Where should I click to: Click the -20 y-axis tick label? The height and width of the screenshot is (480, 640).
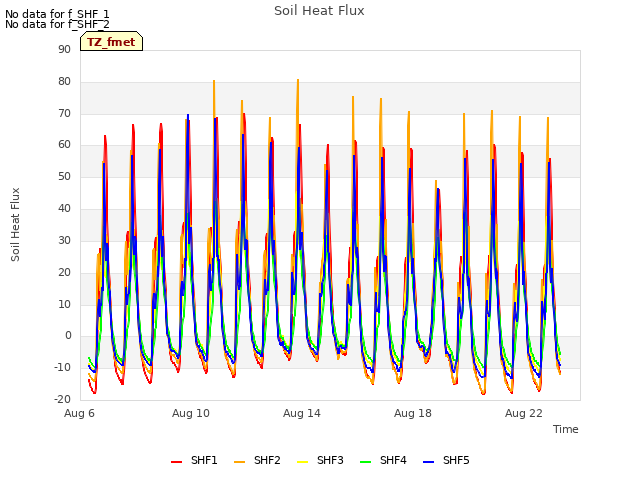(x=62, y=399)
